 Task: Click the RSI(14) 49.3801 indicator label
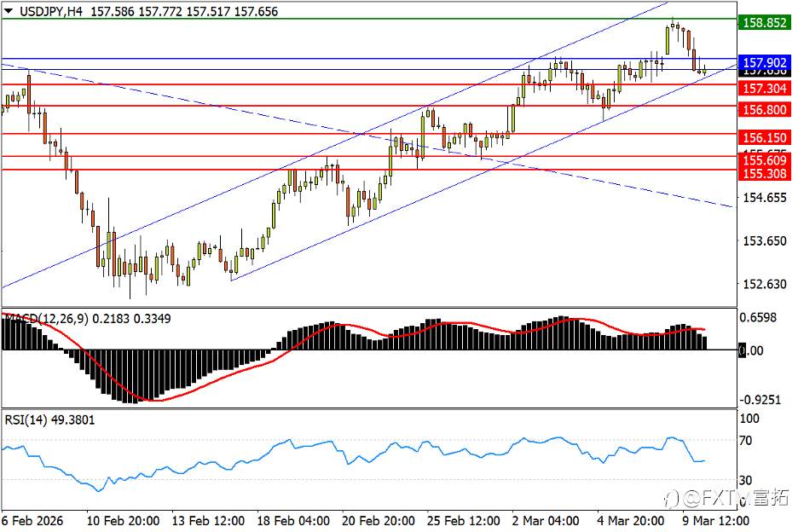coord(49,420)
